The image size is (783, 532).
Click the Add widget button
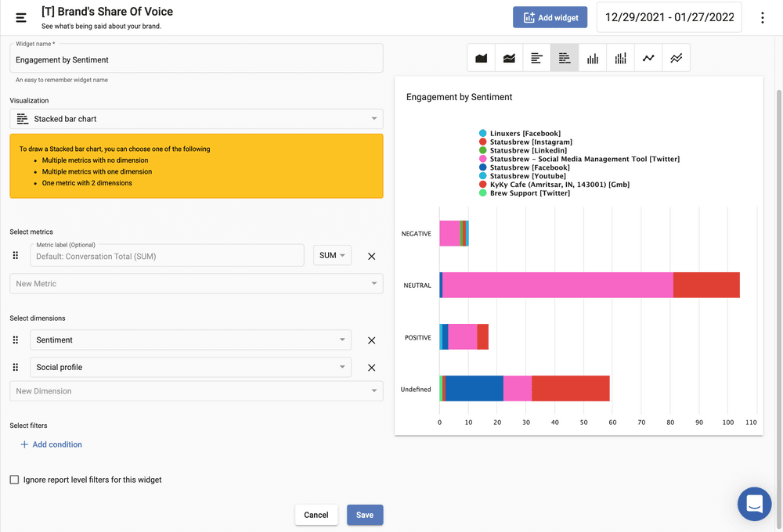point(550,17)
